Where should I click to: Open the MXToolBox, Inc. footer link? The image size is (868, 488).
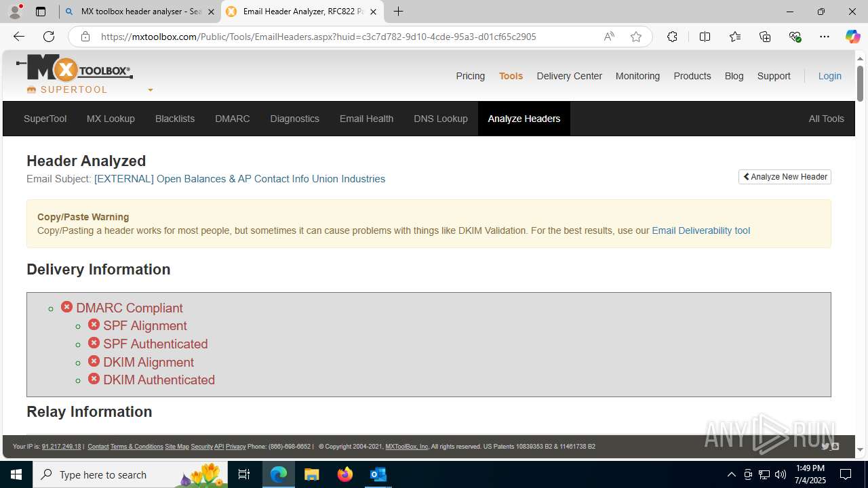(x=407, y=447)
